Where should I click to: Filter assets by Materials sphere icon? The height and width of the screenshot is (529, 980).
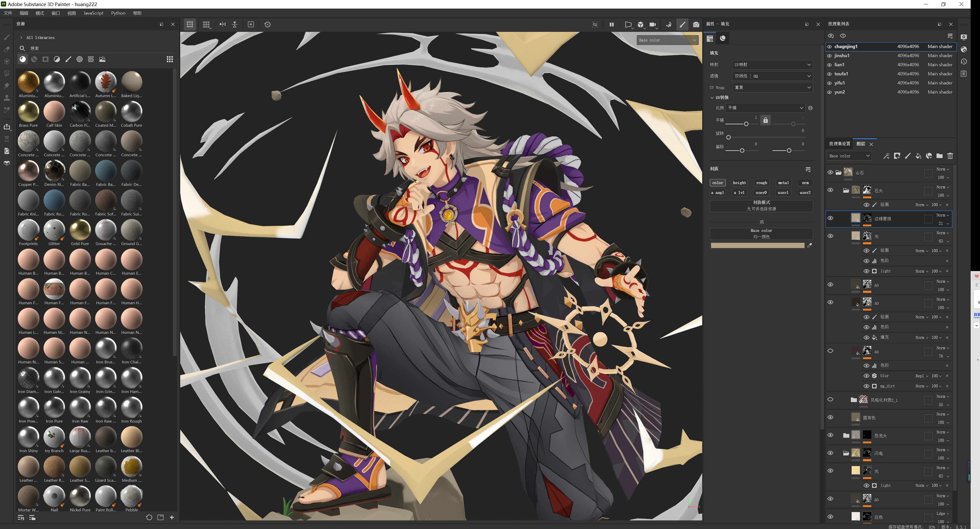click(23, 59)
